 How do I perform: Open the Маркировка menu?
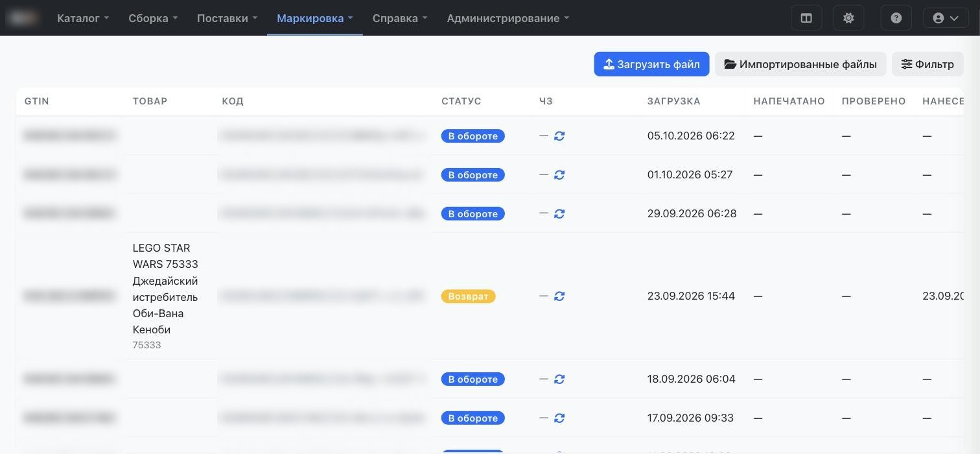coord(315,18)
